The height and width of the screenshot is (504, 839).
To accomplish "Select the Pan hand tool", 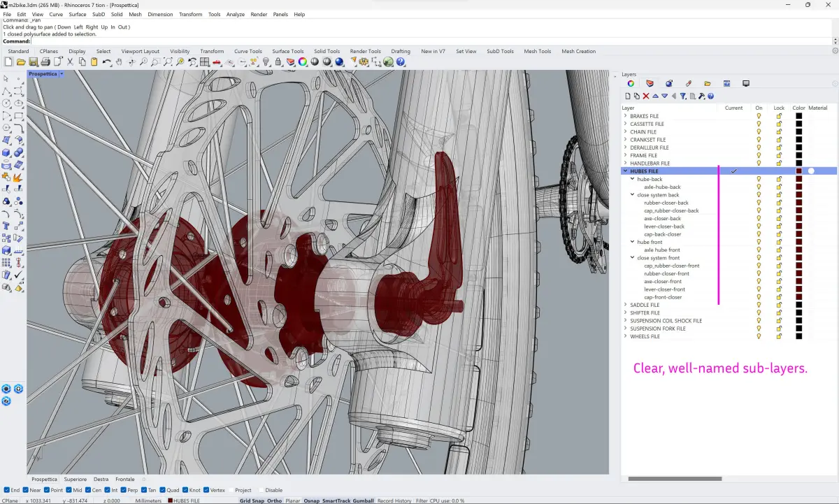I will click(119, 62).
